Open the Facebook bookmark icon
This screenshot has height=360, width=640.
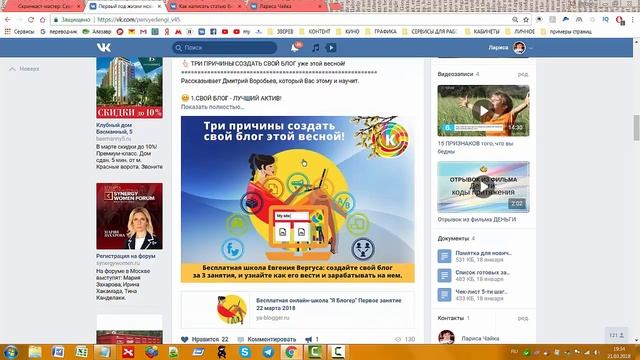[213, 31]
